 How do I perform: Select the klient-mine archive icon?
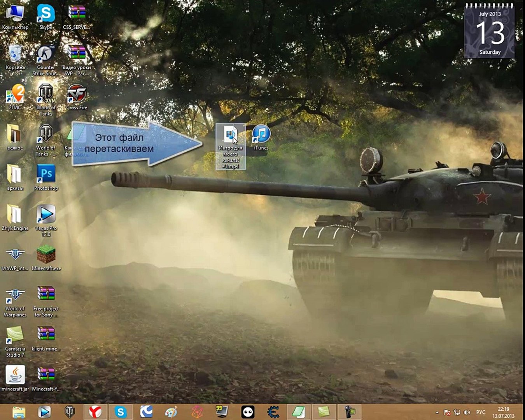(x=46, y=339)
